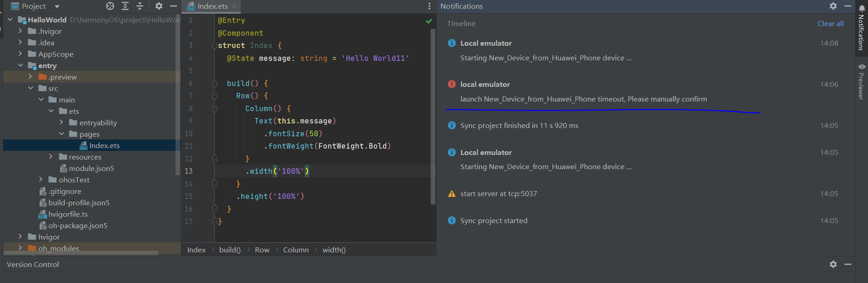Expand the .preview folder
The width and height of the screenshot is (868, 283).
31,77
